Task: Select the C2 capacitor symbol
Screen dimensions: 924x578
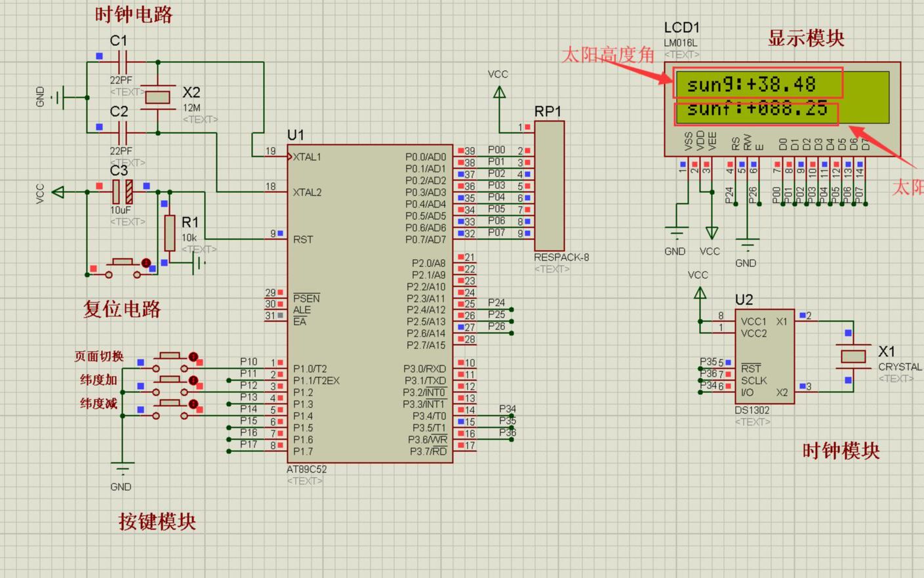Action: pyautogui.click(x=123, y=133)
